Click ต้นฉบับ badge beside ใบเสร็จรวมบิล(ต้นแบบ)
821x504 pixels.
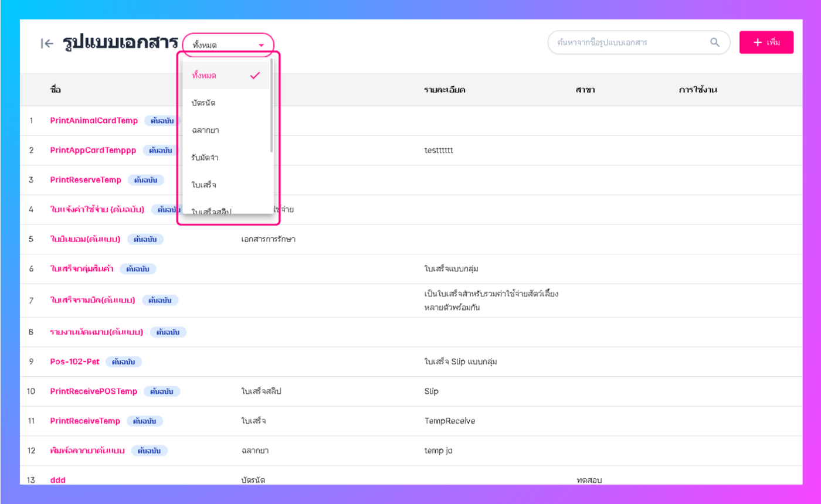160,300
